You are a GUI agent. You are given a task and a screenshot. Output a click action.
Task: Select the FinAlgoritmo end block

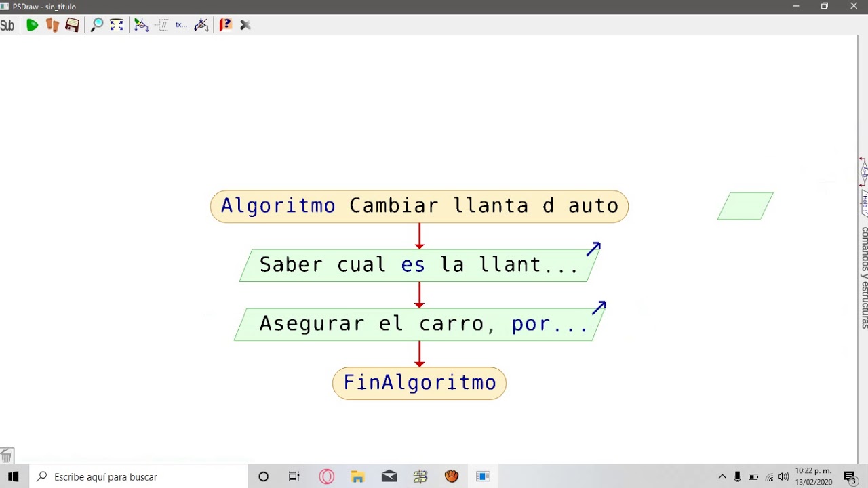click(x=419, y=383)
